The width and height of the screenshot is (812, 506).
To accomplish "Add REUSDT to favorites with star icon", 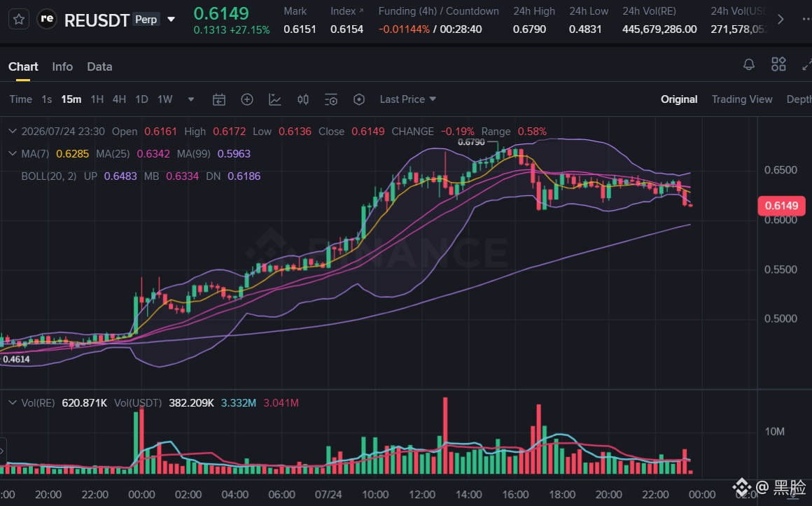I will [19, 19].
